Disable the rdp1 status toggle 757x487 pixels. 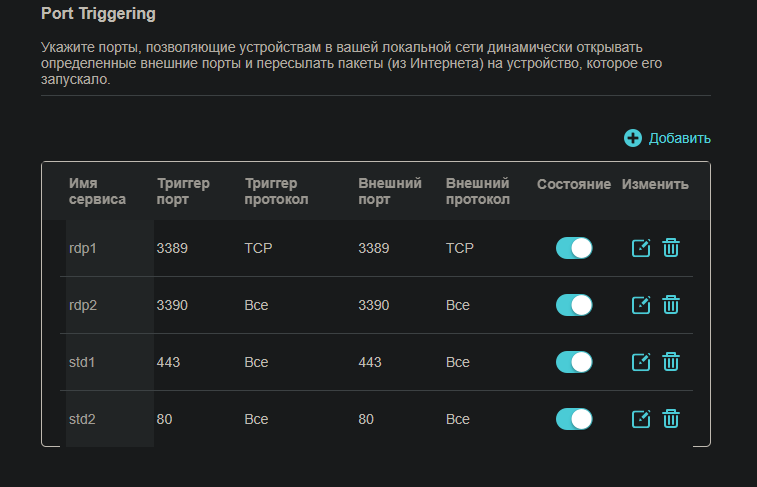tap(574, 248)
